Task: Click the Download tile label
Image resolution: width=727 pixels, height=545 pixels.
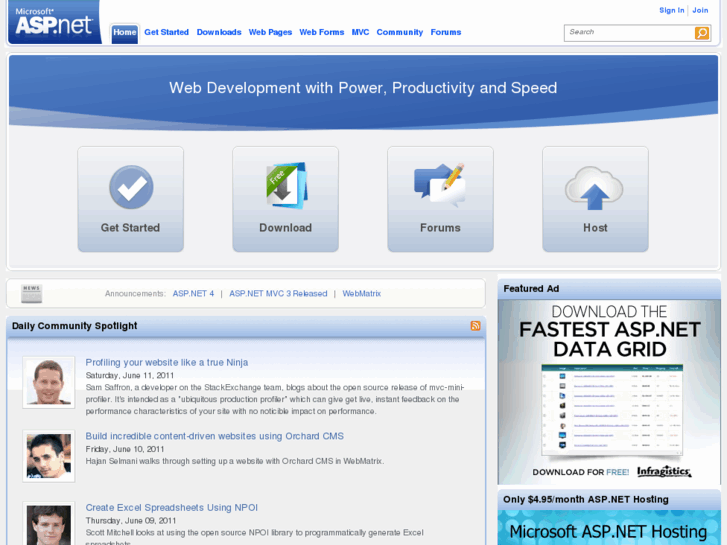Action: point(286,228)
